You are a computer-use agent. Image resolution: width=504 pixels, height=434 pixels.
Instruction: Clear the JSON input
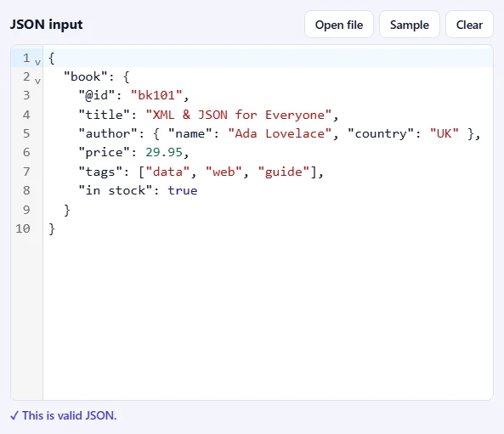[x=469, y=25]
